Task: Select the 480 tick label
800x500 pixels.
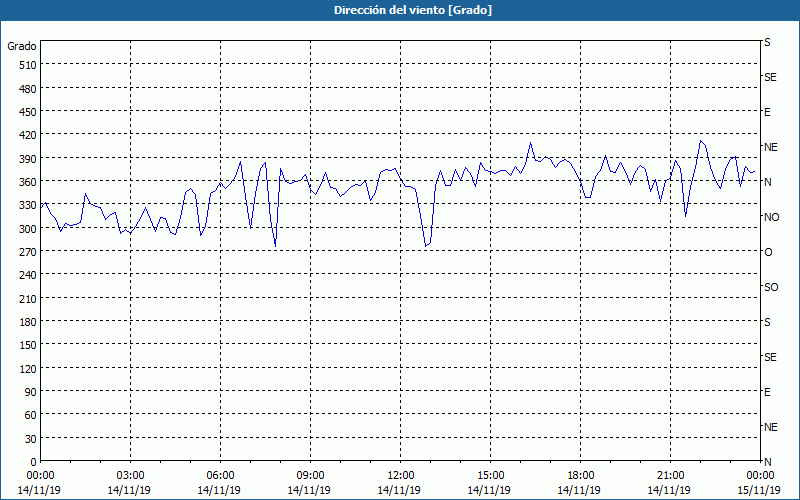Action: 28,89
